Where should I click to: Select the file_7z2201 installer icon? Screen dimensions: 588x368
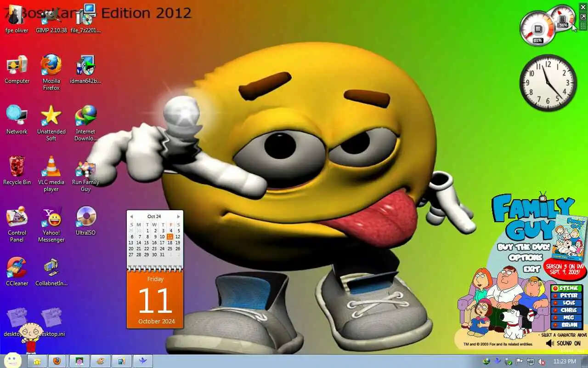tap(85, 18)
